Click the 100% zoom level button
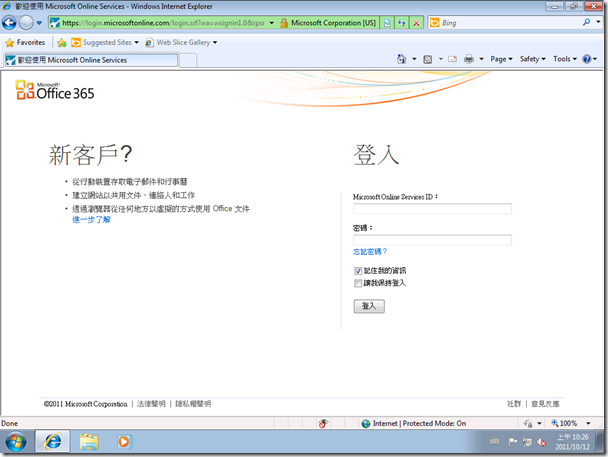Screen dimensions: 608x457 [564, 423]
